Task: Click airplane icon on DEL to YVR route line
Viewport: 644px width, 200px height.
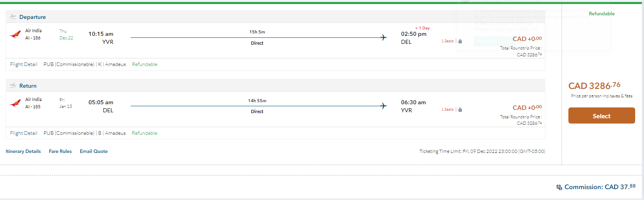Action: click(x=383, y=106)
